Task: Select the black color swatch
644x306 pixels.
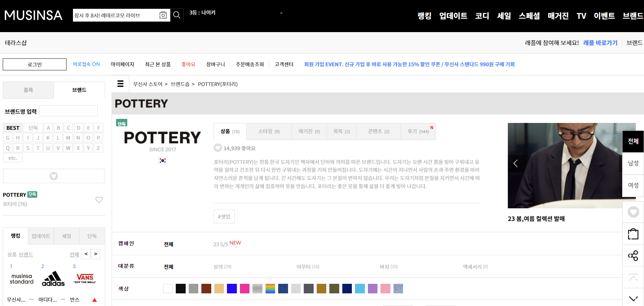Action: [181, 289]
